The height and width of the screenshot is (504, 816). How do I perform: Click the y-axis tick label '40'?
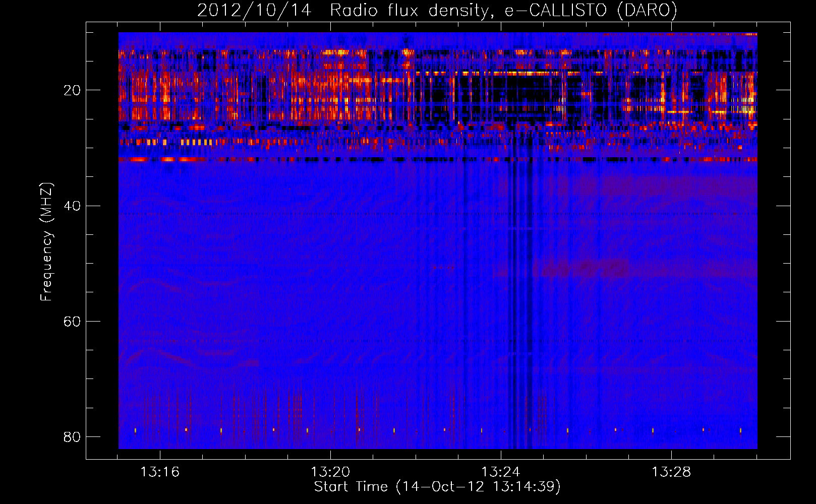[72, 206]
